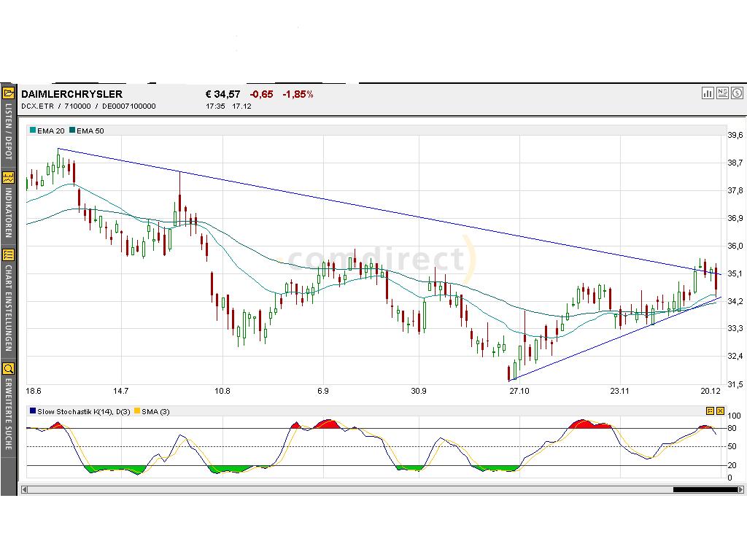Screen dimensions: 747x560
Task: Click the 18.6 date axis label
Action: 34,391
